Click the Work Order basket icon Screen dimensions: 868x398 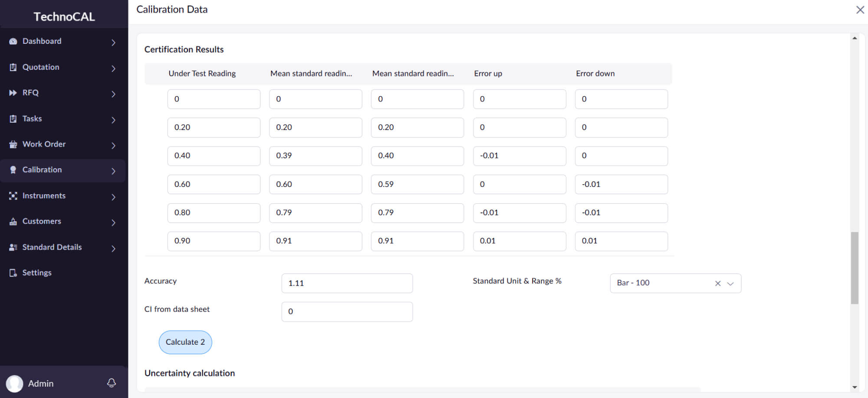[x=13, y=144]
